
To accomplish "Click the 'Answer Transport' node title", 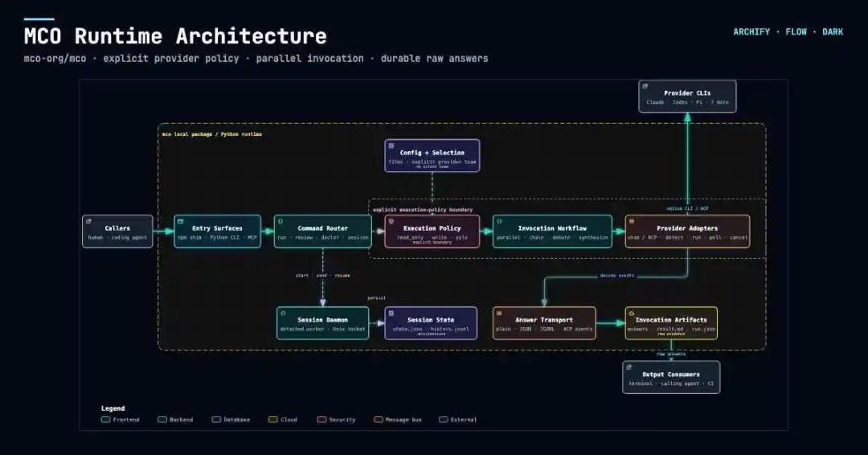I will coord(543,320).
